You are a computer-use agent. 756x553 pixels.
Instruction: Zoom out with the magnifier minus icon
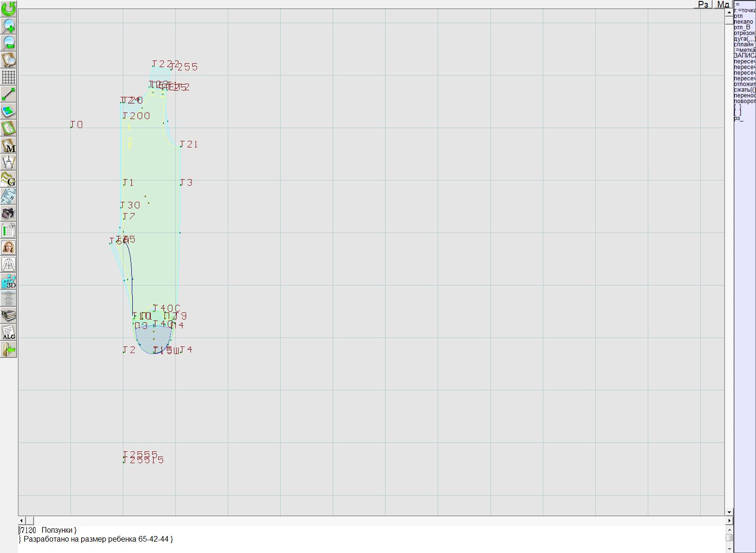click(9, 43)
